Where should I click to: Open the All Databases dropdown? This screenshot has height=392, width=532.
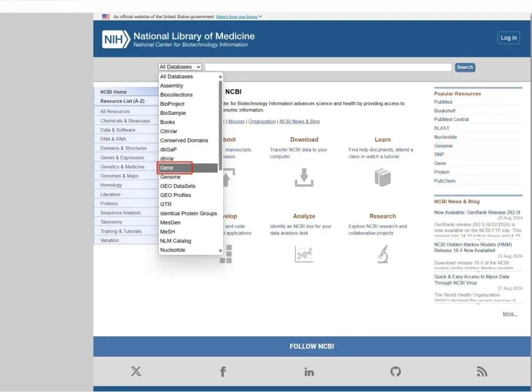coord(180,67)
